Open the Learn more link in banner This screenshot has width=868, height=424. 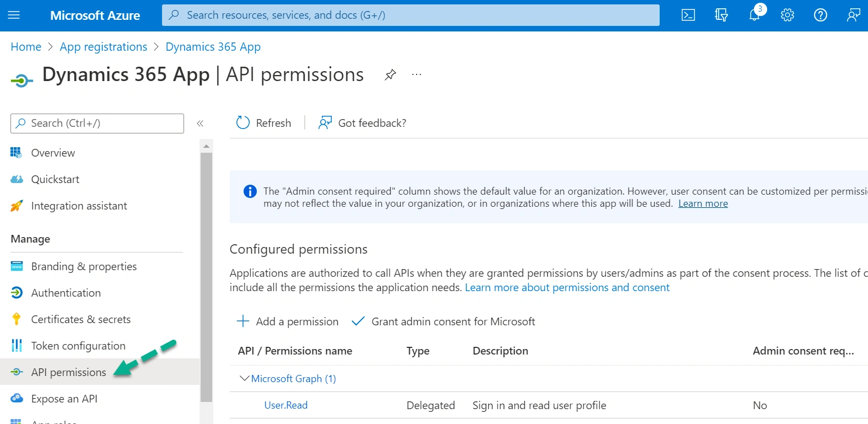703,203
